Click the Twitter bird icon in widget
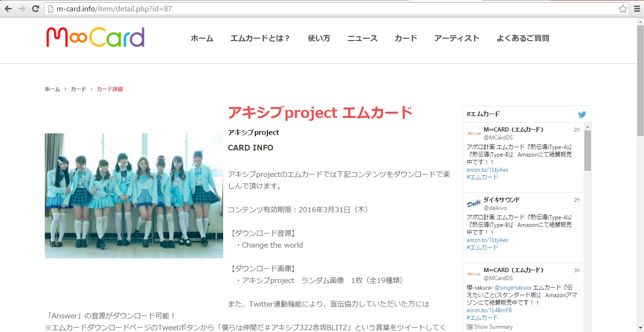Viewport: 644px width, 332px height. point(582,114)
